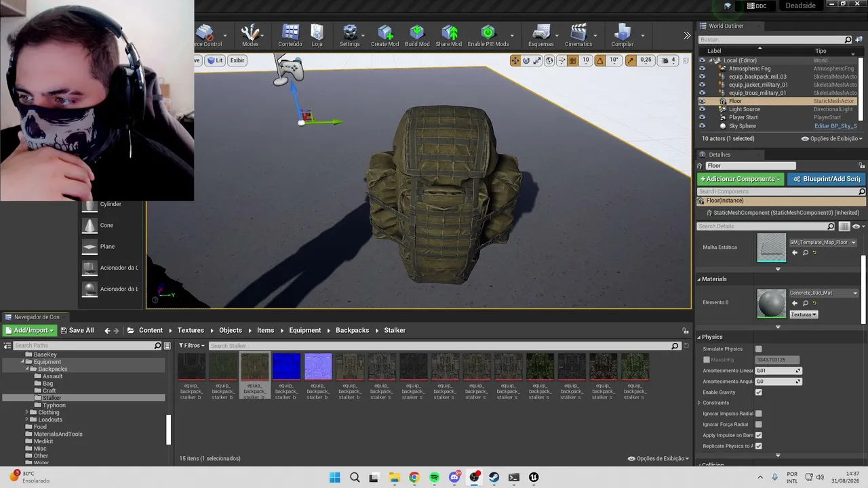Navigate to Equipment in breadcrumb path
Image resolution: width=868 pixels, height=488 pixels.
pyautogui.click(x=304, y=331)
